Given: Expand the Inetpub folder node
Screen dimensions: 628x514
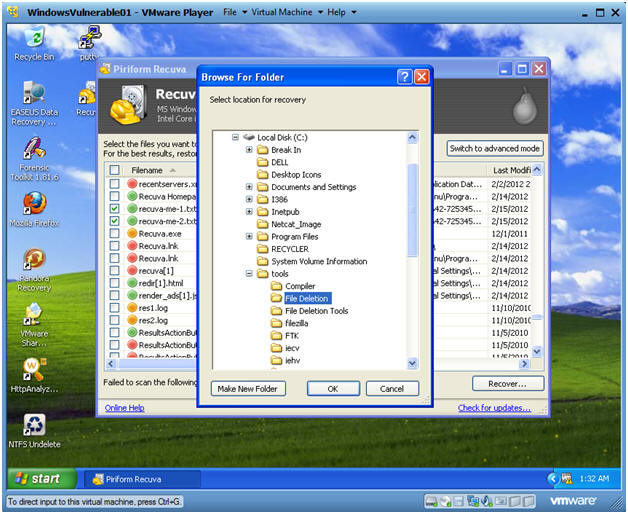Looking at the screenshot, I should (x=249, y=212).
